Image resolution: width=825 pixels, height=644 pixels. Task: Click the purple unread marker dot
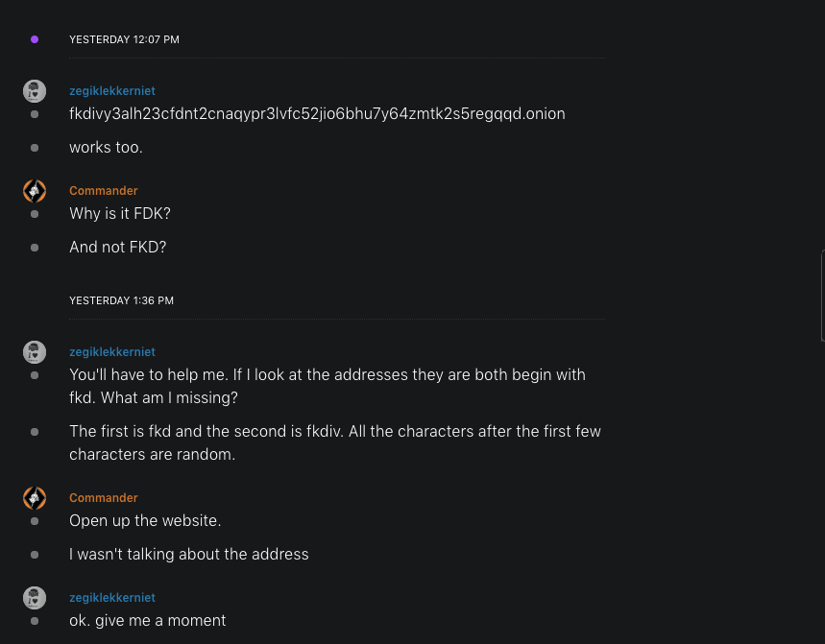coord(35,39)
